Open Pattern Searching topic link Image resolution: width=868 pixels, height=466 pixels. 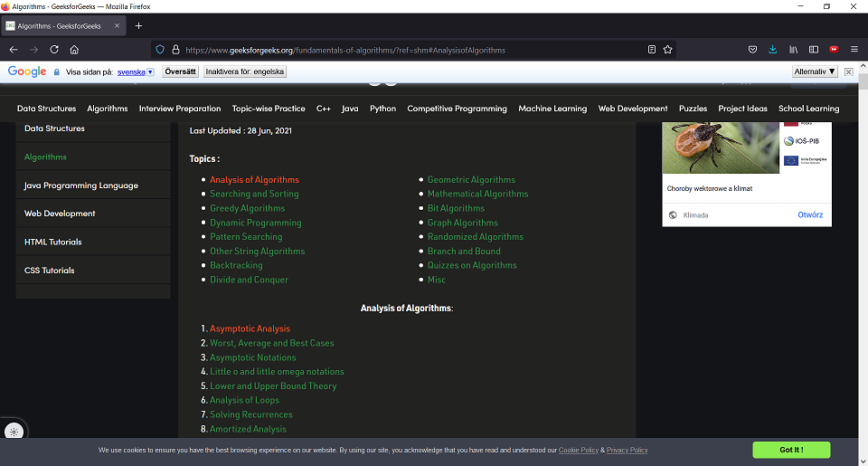[246, 236]
